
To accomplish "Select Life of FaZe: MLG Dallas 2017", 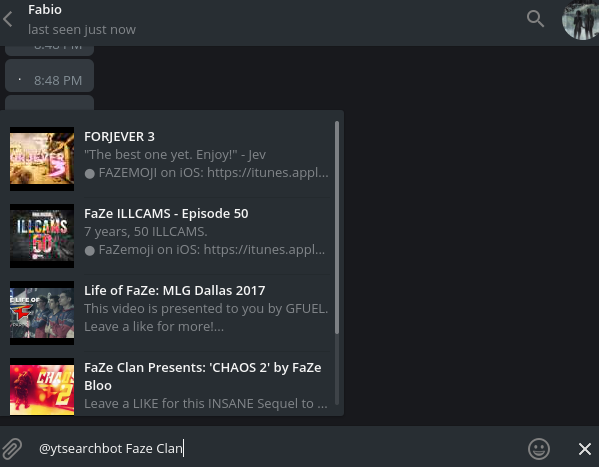I will point(170,313).
